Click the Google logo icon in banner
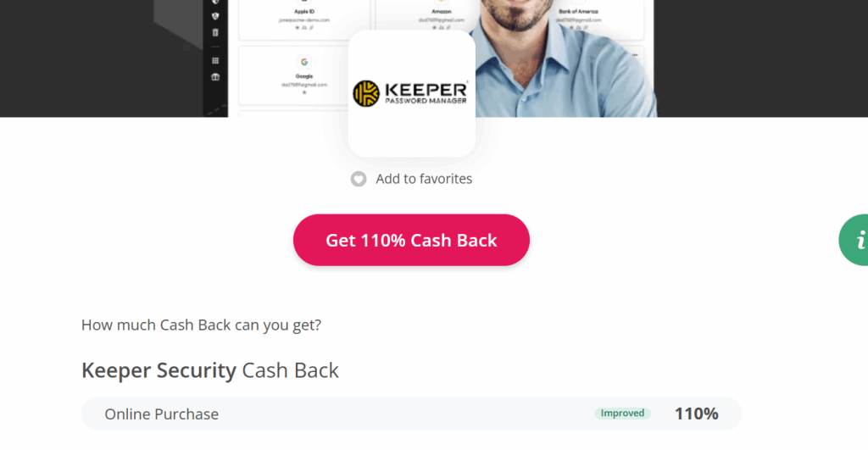The width and height of the screenshot is (868, 450). 304,62
